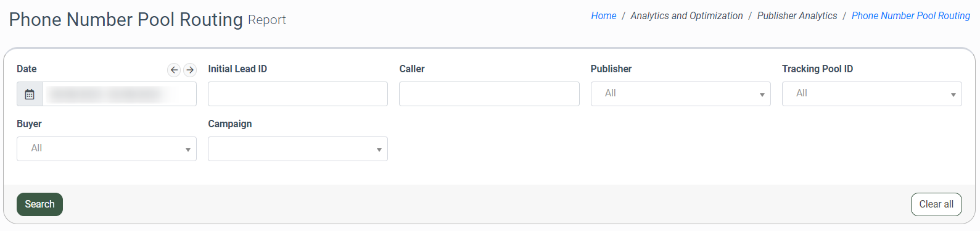
Task: Open Analytics and Optimization breadcrumb
Action: (x=686, y=16)
